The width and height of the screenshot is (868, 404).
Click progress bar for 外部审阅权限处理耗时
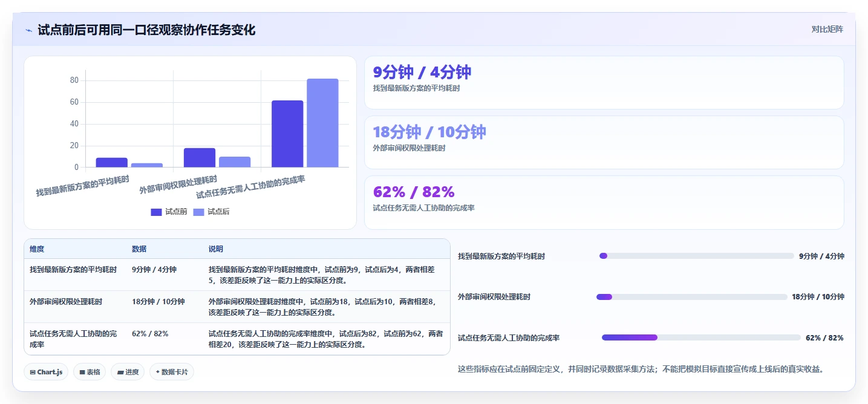pyautogui.click(x=692, y=297)
